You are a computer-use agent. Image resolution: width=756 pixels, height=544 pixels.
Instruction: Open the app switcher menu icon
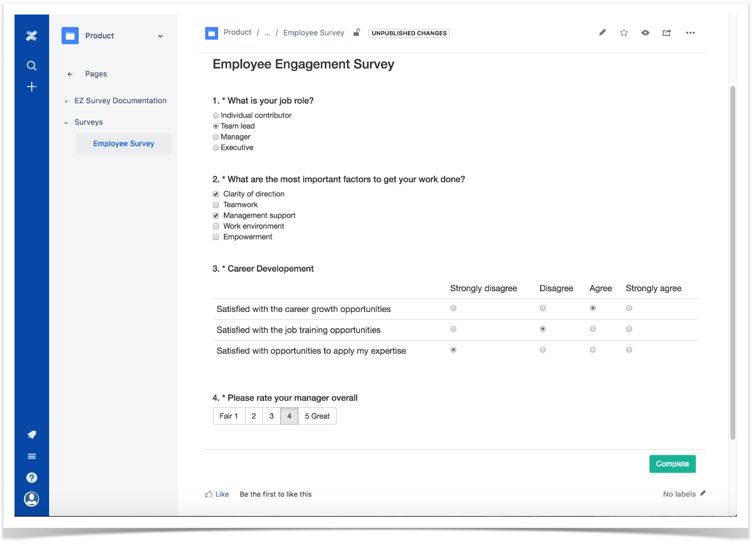click(x=32, y=456)
